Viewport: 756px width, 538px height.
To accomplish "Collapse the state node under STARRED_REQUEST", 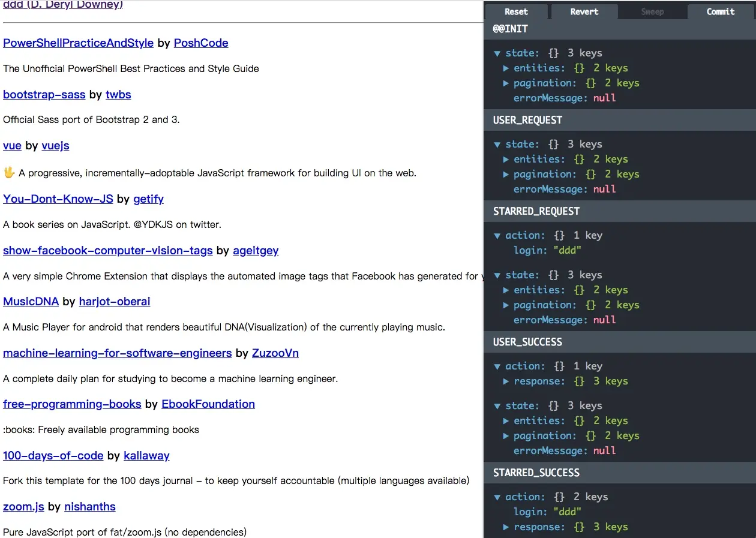I will 497,275.
